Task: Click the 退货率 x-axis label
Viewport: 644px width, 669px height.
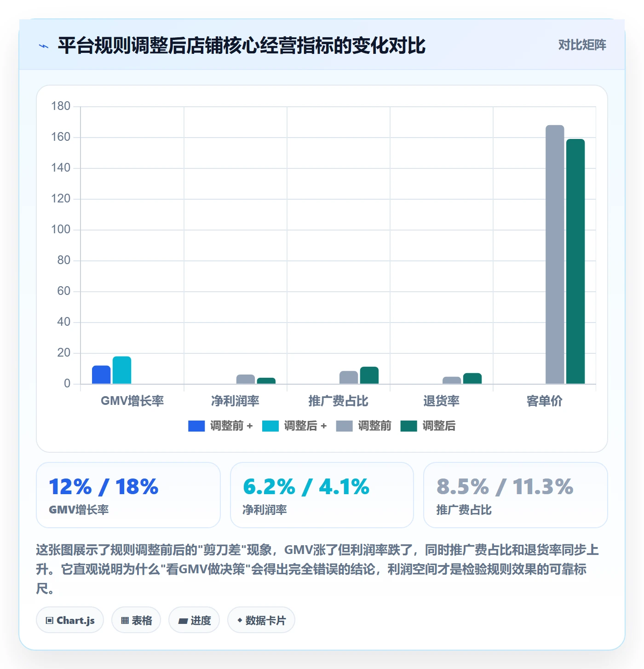Action: click(441, 401)
